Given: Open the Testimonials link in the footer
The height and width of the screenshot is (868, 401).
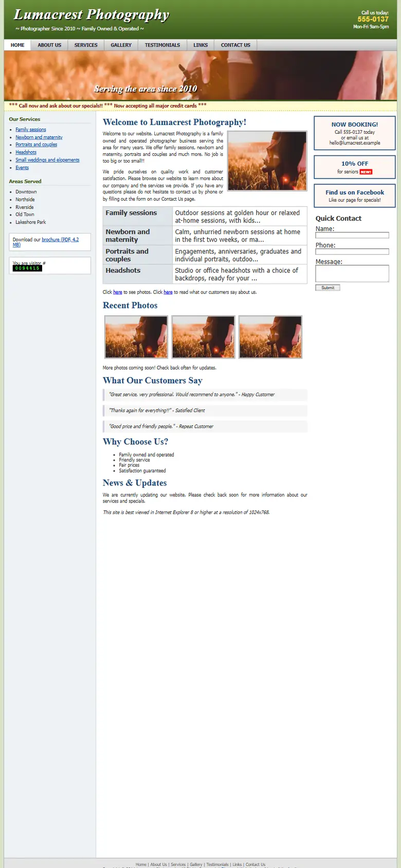Looking at the screenshot, I should tap(217, 864).
